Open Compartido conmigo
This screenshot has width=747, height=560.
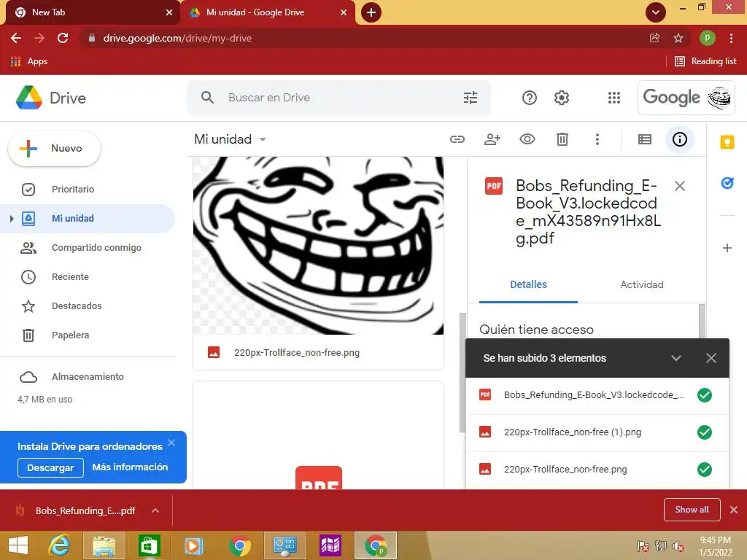(x=96, y=248)
